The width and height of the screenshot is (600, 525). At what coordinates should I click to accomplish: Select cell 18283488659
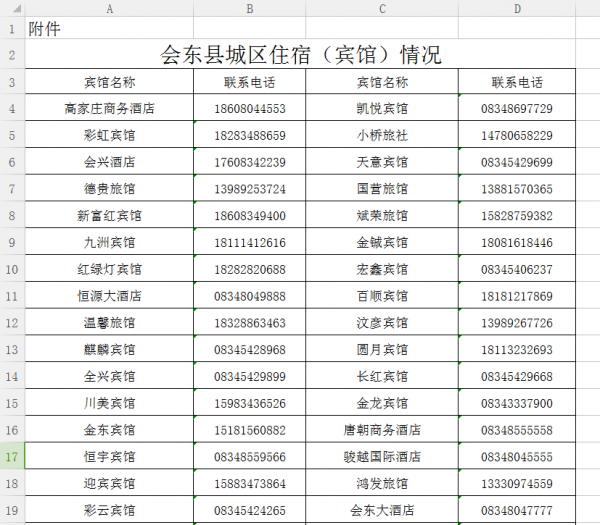click(249, 135)
